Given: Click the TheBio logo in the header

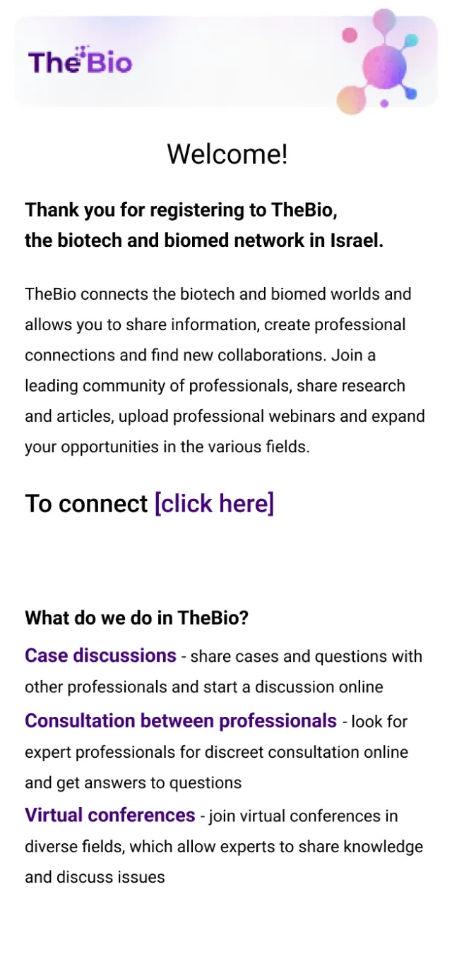Looking at the screenshot, I should click(80, 61).
